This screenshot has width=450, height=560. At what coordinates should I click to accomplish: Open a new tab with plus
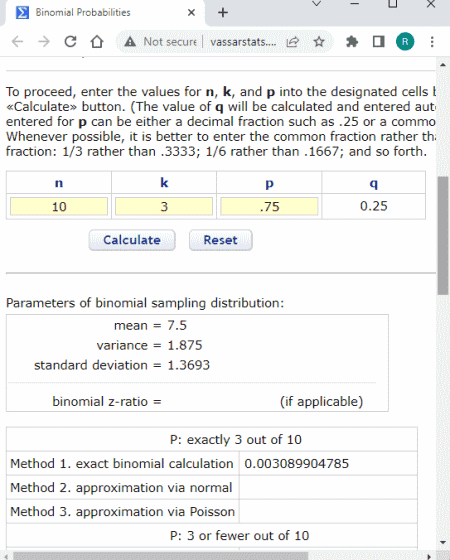[223, 12]
